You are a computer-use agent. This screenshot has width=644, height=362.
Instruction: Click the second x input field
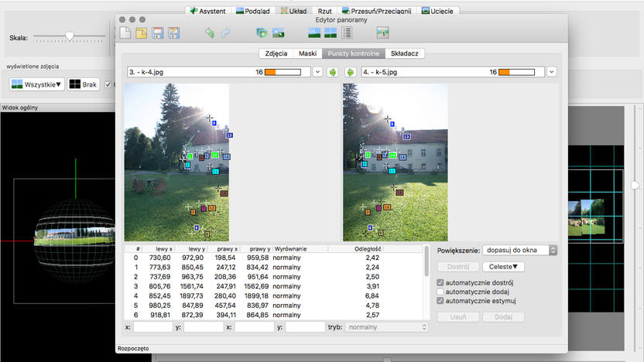coord(254,327)
